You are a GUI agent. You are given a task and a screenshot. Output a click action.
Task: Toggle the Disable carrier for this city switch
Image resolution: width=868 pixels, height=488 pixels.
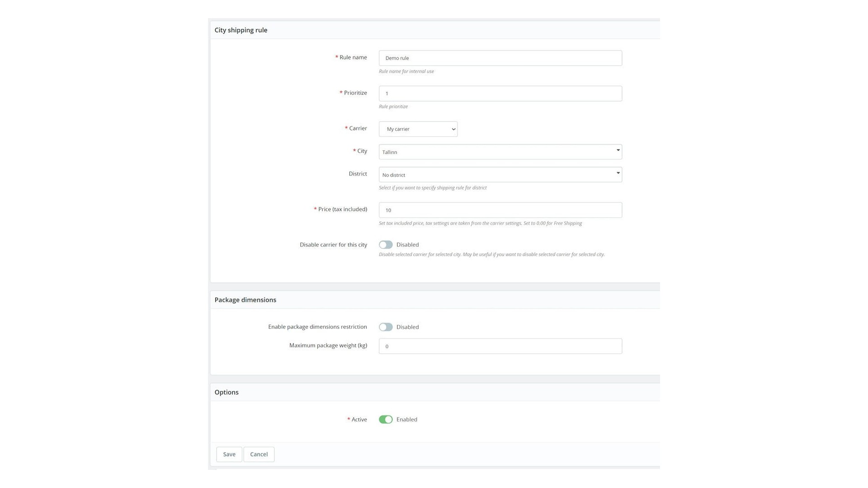click(x=386, y=245)
